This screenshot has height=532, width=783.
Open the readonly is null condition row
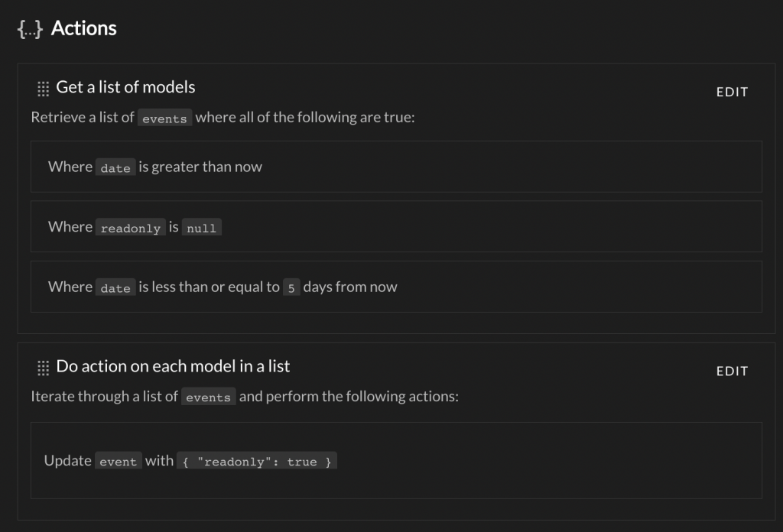397,226
